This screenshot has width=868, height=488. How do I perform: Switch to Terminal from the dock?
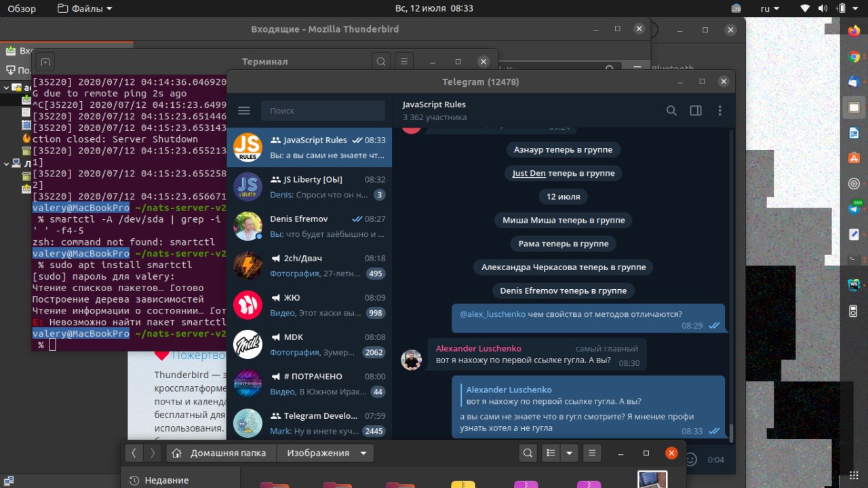pos(854,260)
